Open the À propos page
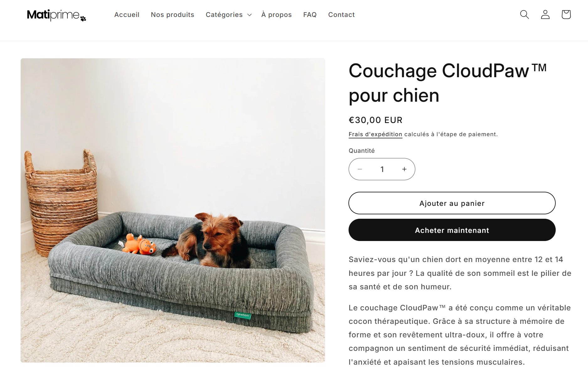 click(x=277, y=15)
